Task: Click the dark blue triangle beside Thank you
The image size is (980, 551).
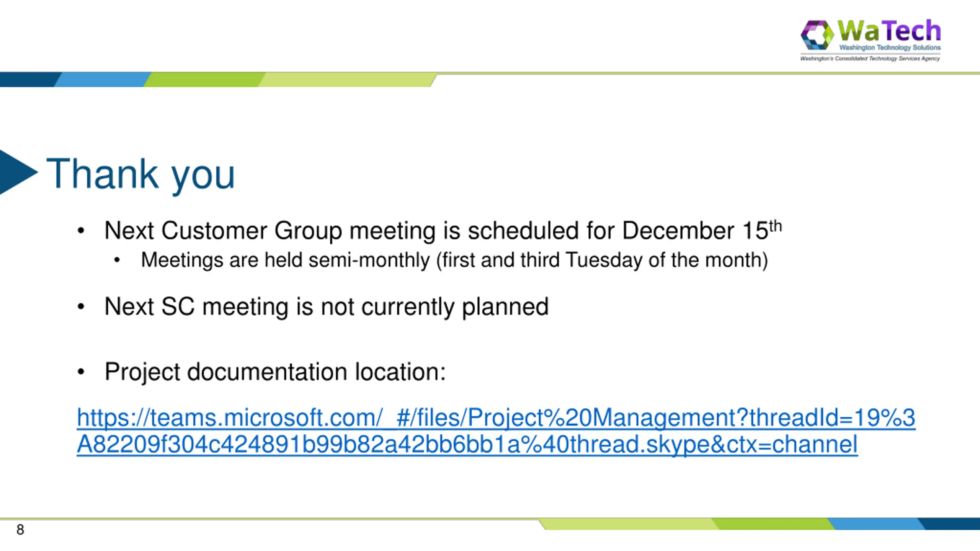Action: pos(17,173)
